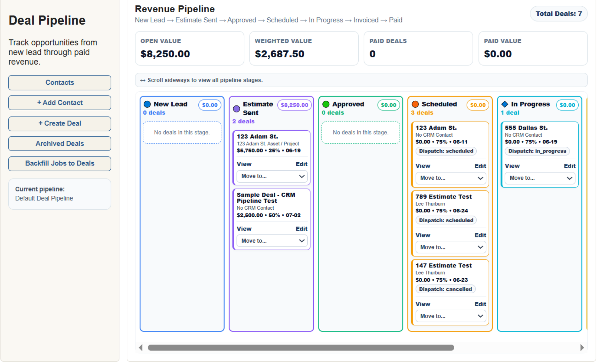This screenshot has width=599, height=364.
Task: Click the Approved column heading
Action: click(348, 104)
